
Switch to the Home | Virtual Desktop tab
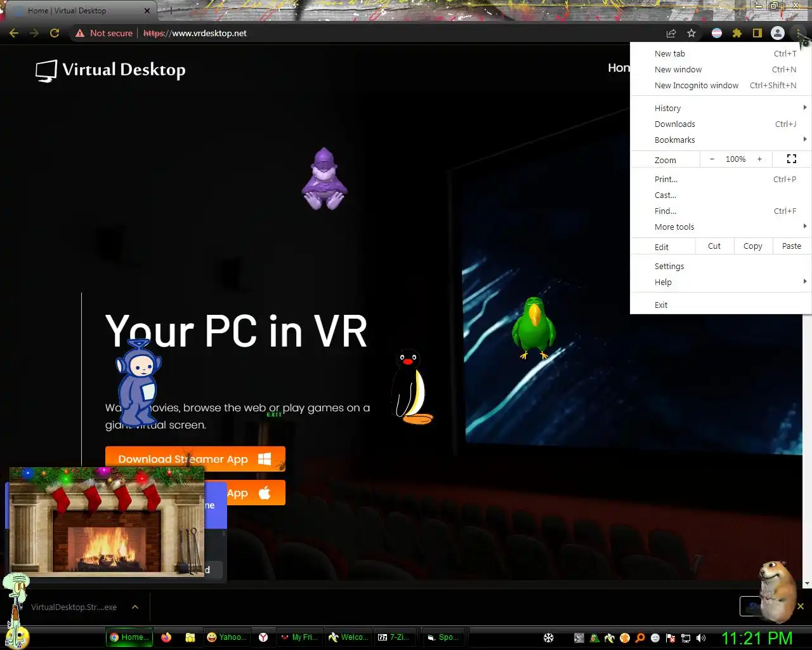(x=81, y=11)
